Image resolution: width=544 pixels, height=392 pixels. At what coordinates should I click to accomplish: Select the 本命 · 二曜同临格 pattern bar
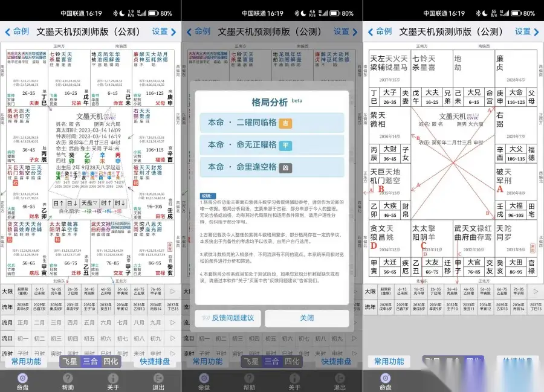[x=272, y=123]
